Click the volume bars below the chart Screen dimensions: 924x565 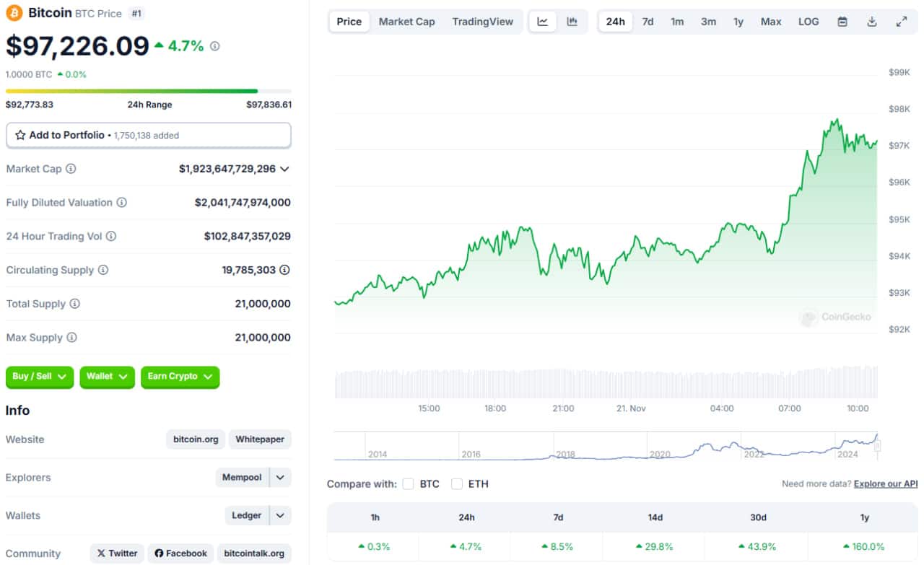606,382
